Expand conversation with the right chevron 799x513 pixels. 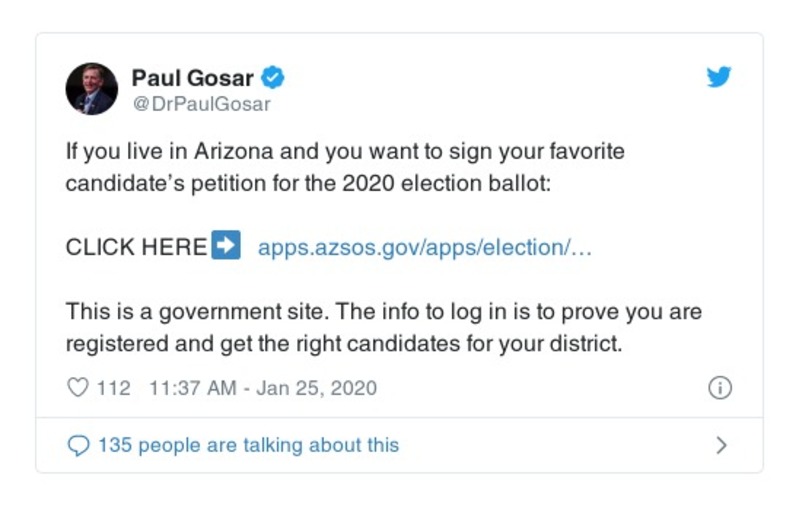click(x=721, y=445)
